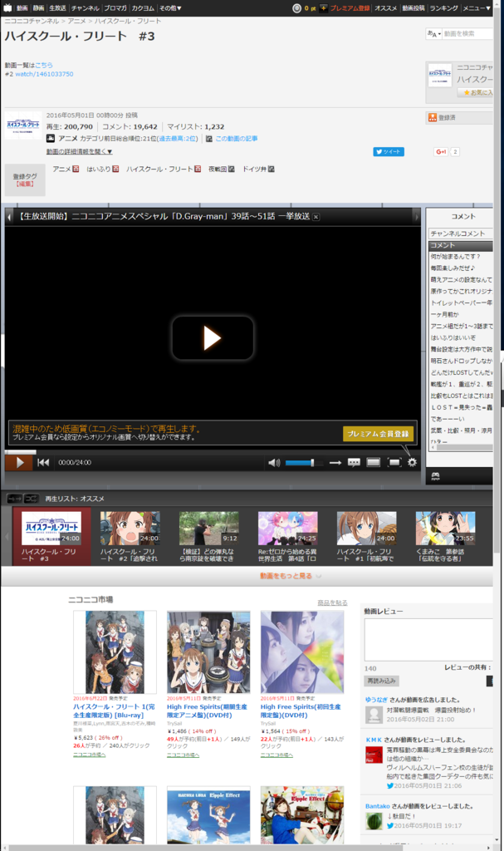Open player settings gear icon
Viewport: 504px width, 851px height.
coord(413,462)
